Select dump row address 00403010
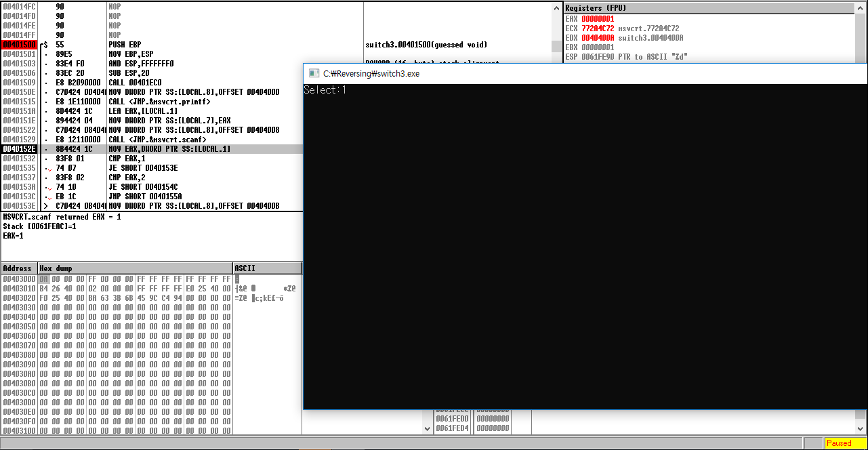Image resolution: width=868 pixels, height=450 pixels. [19, 289]
